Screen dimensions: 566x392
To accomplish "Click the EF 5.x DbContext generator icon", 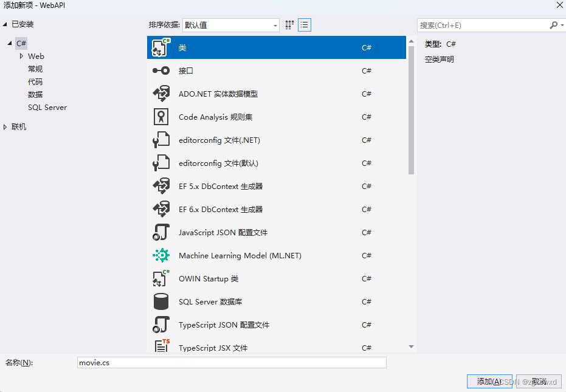I will (x=161, y=186).
